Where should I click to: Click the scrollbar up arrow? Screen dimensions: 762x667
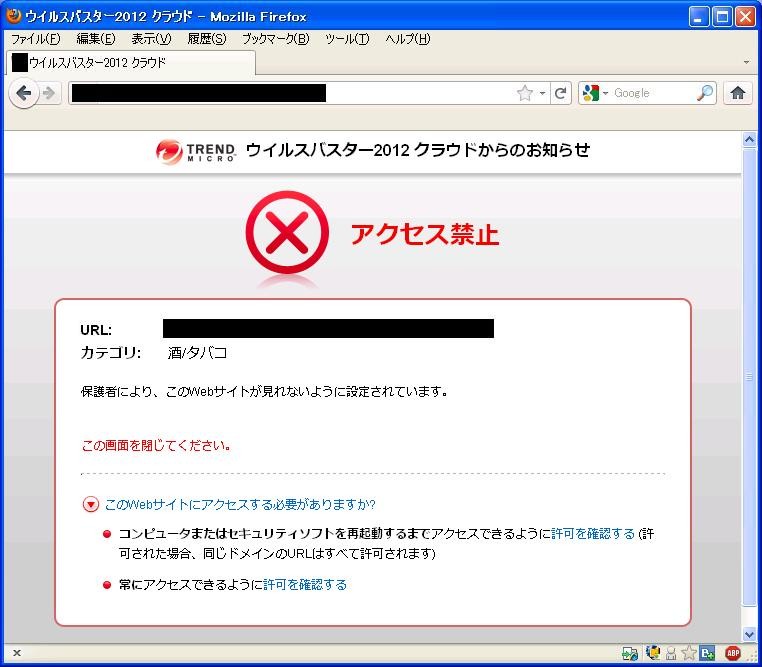(749, 140)
